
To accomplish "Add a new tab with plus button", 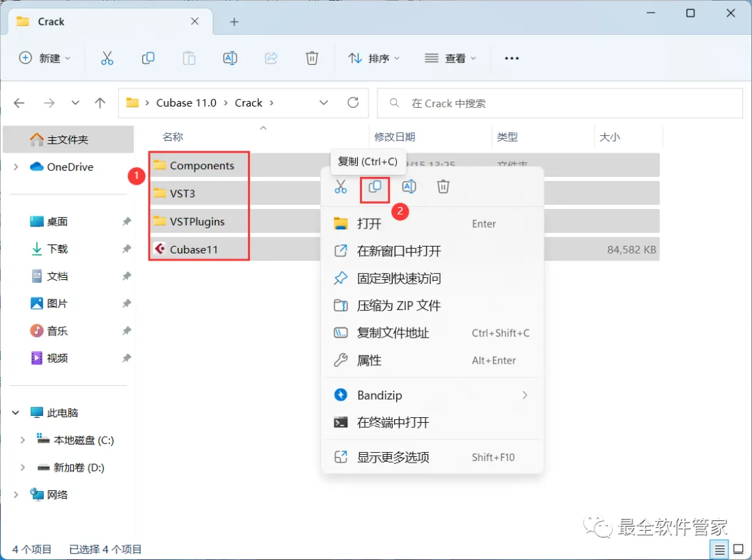I will tap(234, 22).
